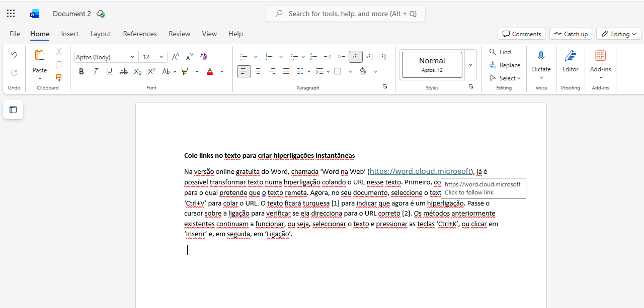The image size is (644, 308).
Task: Switch to the Insert tab
Action: [x=70, y=34]
